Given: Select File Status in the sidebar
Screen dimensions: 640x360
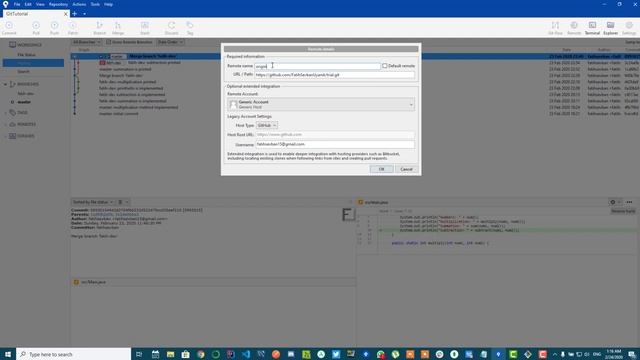Looking at the screenshot, I should (x=26, y=55).
